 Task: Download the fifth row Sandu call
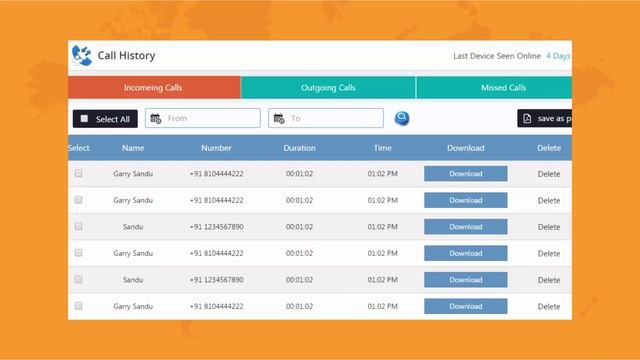tap(466, 280)
